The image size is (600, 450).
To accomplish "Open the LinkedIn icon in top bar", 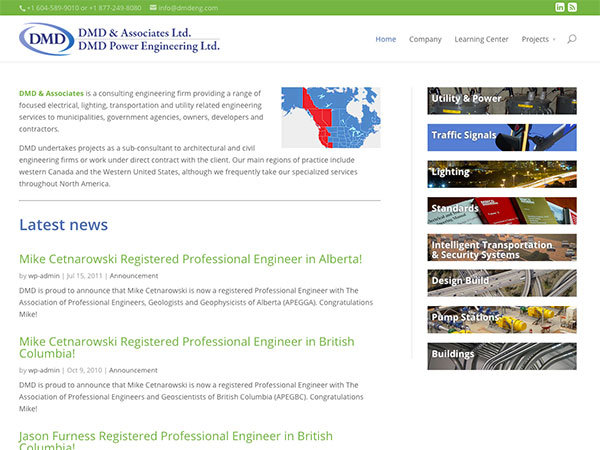I will point(560,7).
